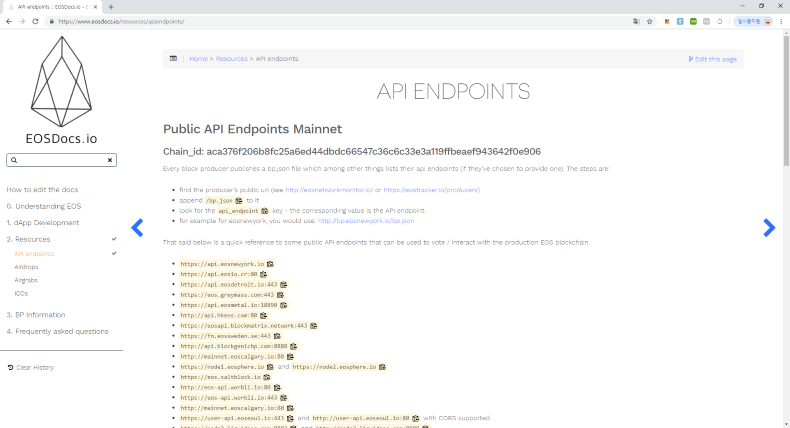Copy the https://user-api.eoseoul.io:443 endpoint

290,418
